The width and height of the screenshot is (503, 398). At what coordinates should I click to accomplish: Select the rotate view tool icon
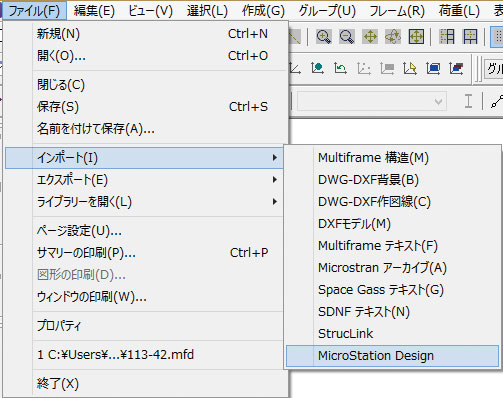point(393,36)
